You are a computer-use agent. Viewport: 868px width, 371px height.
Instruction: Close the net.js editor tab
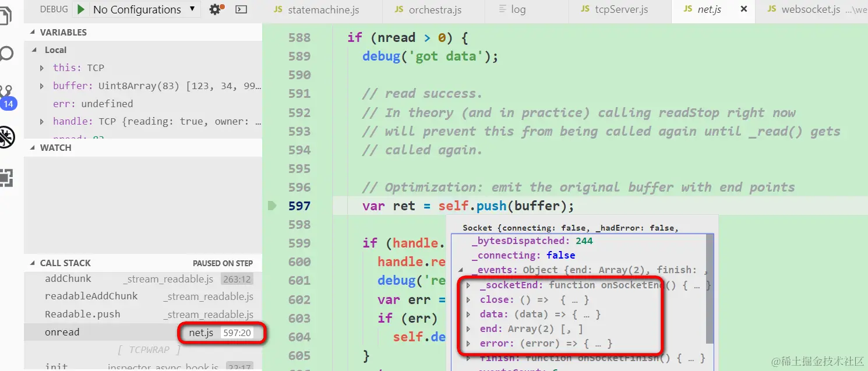(744, 9)
